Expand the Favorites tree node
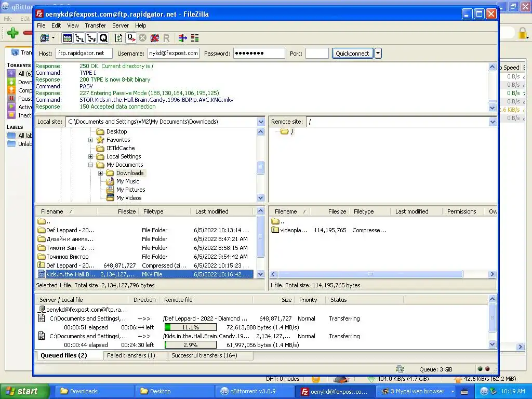Viewport: 532px width, 399px height. pyautogui.click(x=90, y=140)
